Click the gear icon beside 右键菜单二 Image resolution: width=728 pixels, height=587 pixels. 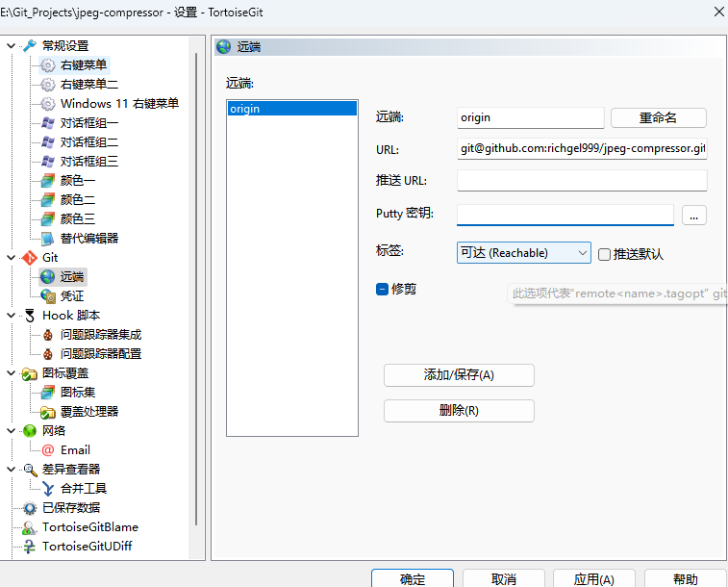[48, 84]
